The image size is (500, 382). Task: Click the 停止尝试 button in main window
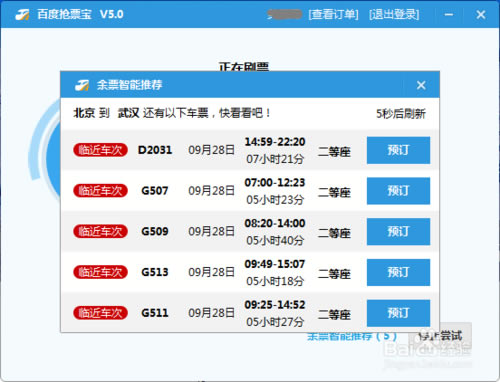pos(440,336)
